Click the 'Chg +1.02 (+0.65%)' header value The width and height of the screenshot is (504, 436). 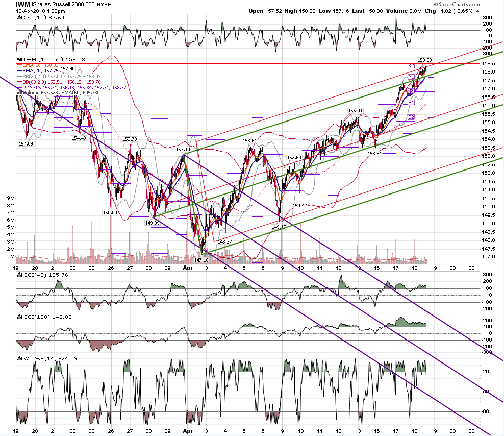(450, 11)
